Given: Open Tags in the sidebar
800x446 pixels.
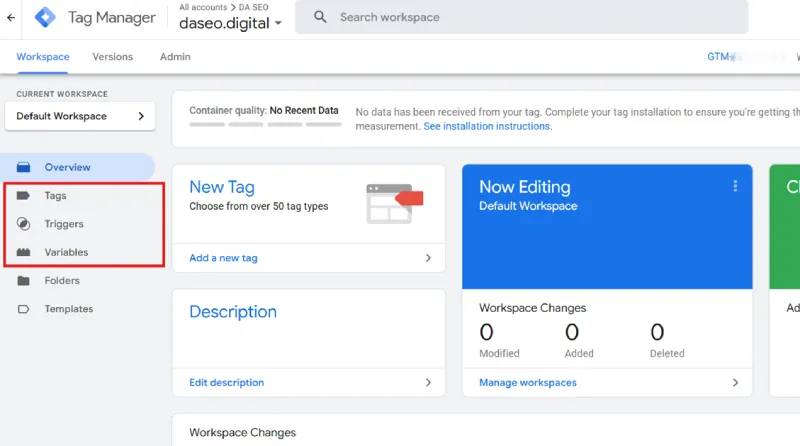Looking at the screenshot, I should coord(78,195).
